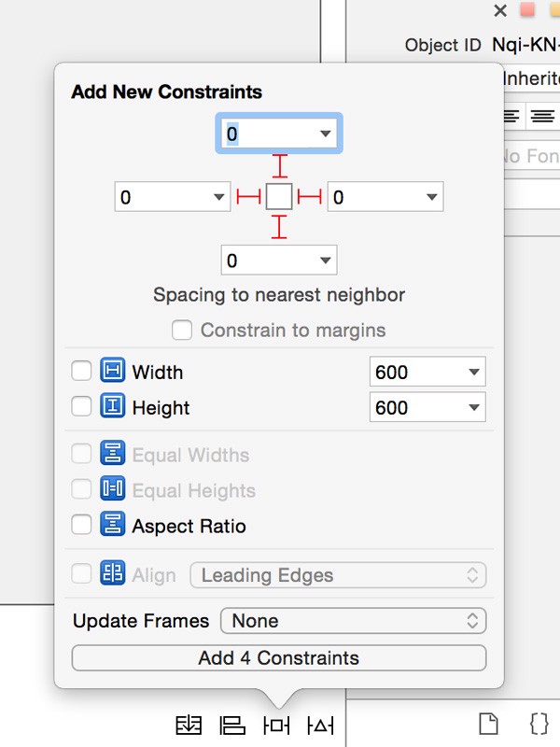This screenshot has height=747, width=560.
Task: Enable Constrain to margins checkbox
Action: (182, 330)
